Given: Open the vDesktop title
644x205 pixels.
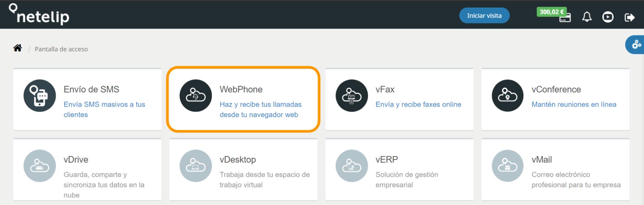Looking at the screenshot, I should [238, 159].
